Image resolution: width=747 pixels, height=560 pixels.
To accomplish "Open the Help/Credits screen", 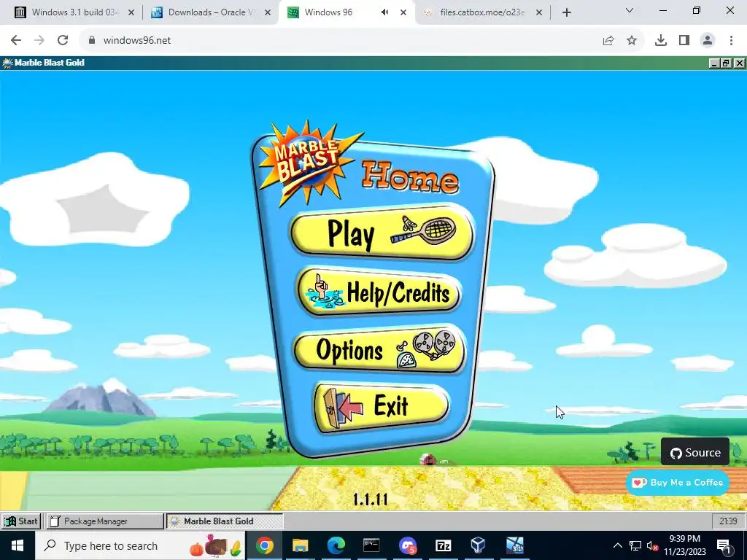I will 379,292.
